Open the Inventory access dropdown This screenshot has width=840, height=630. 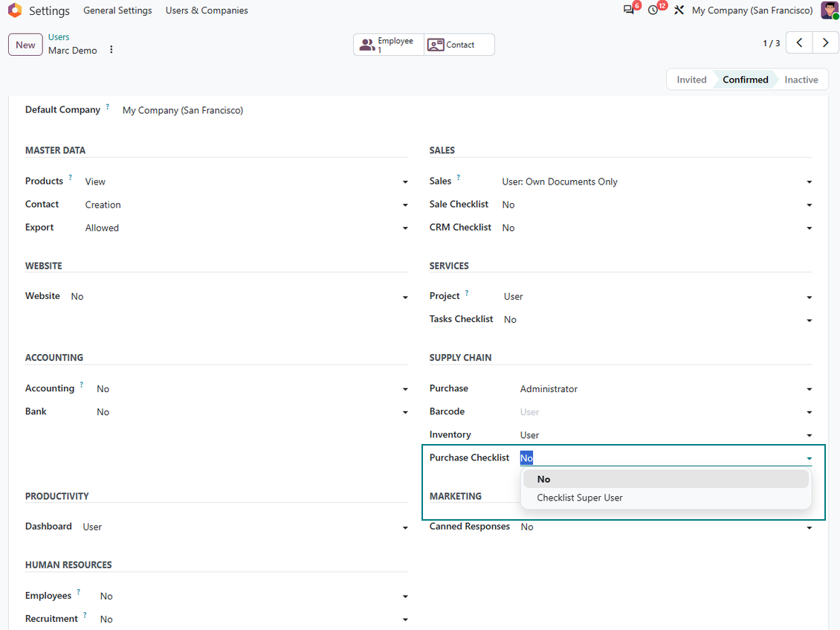666,435
